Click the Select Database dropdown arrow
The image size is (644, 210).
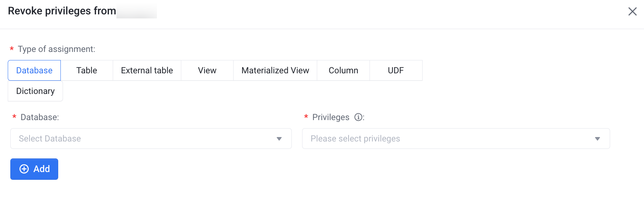[279, 139]
